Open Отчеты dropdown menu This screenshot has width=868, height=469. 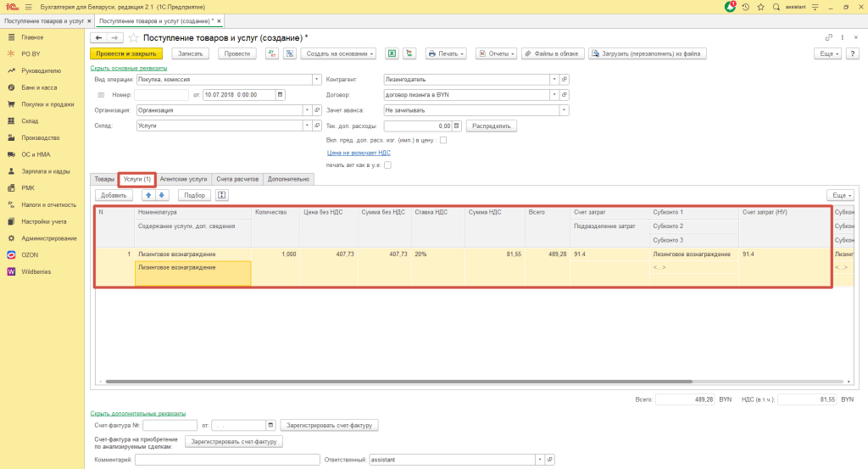[496, 53]
